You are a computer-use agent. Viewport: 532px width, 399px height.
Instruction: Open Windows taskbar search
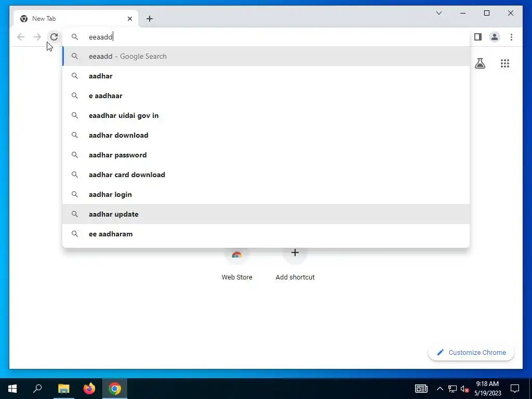37,389
